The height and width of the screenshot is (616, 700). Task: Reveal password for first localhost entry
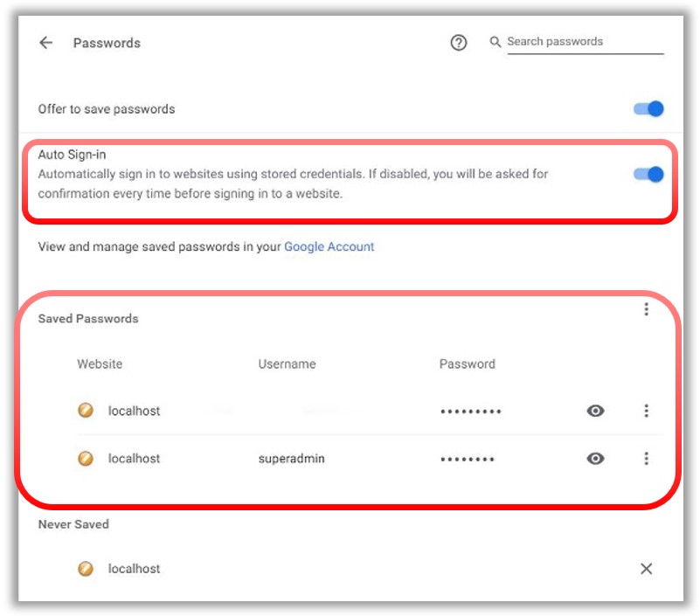point(595,411)
